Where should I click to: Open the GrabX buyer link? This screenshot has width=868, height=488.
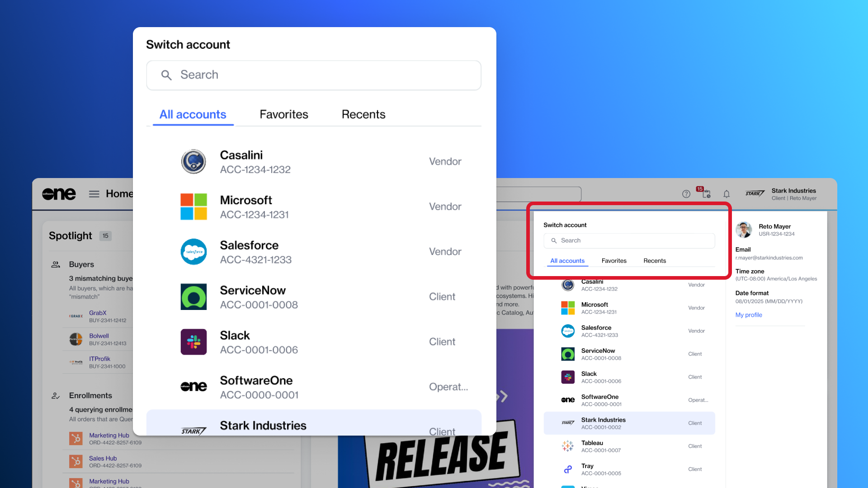(x=98, y=313)
